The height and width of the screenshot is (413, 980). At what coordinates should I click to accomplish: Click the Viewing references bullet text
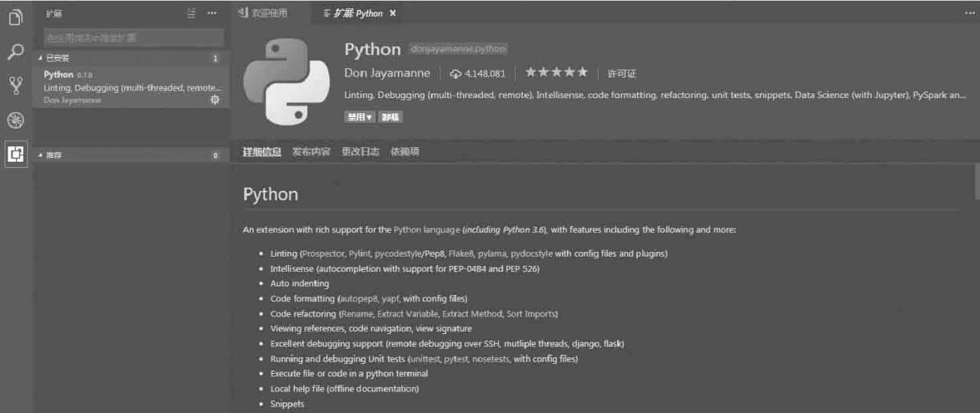tap(371, 329)
